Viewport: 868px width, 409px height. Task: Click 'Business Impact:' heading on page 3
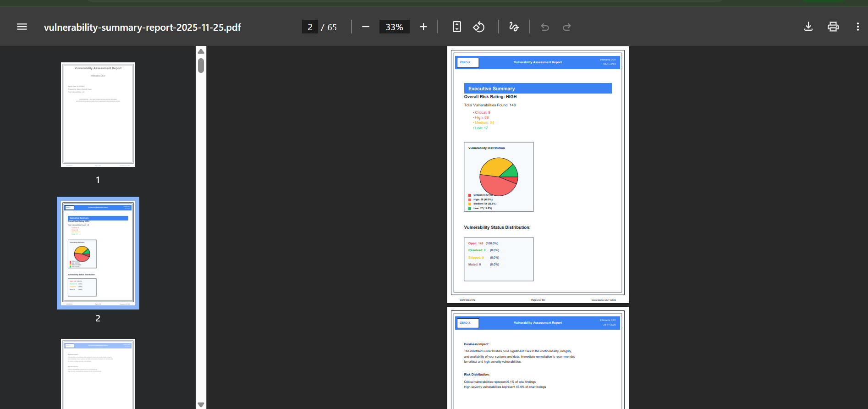pos(477,344)
